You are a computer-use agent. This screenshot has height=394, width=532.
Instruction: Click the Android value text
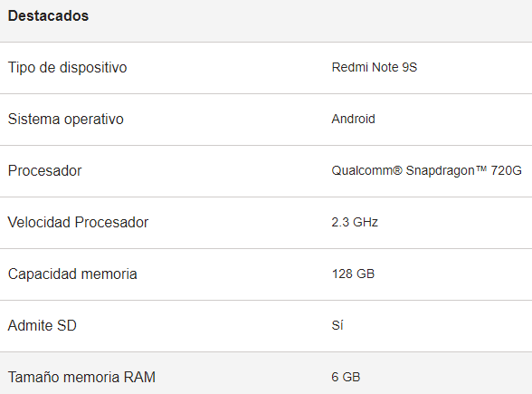353,119
